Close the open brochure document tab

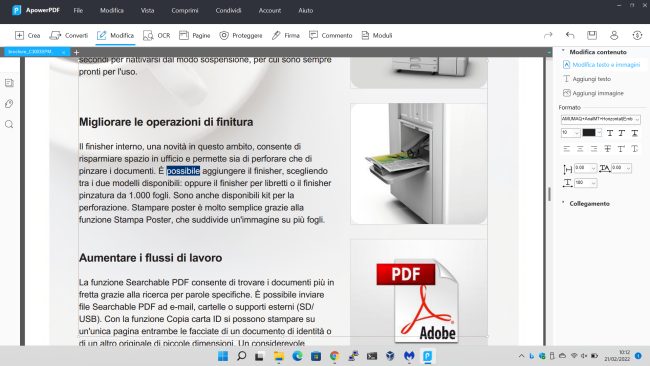coord(63,52)
